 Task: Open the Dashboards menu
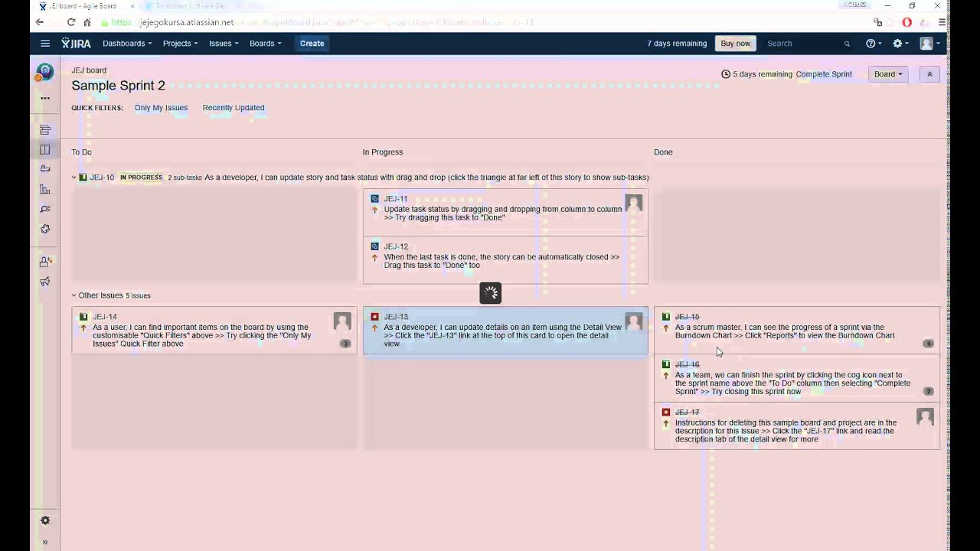click(x=127, y=44)
